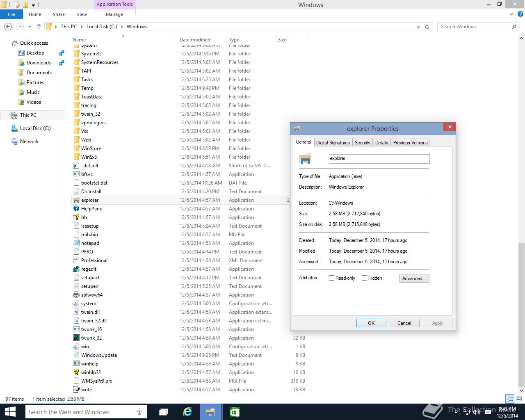Open the Share ribbon tab

click(x=59, y=14)
